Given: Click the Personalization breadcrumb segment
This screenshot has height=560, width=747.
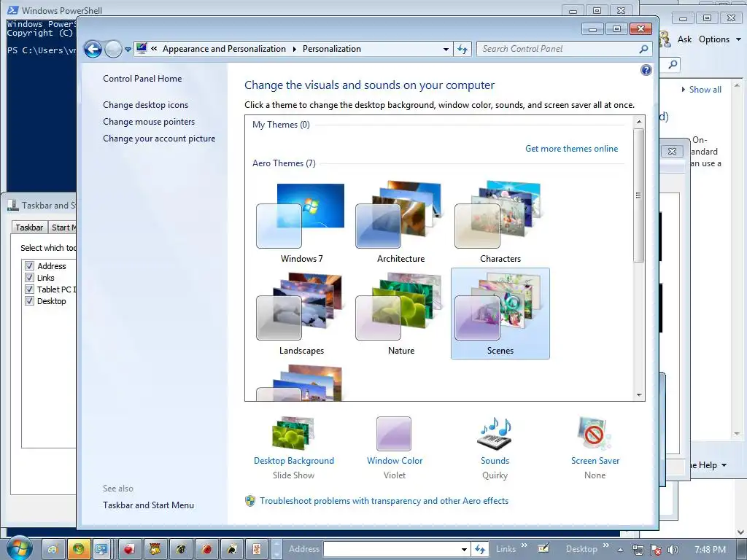Looking at the screenshot, I should point(332,49).
